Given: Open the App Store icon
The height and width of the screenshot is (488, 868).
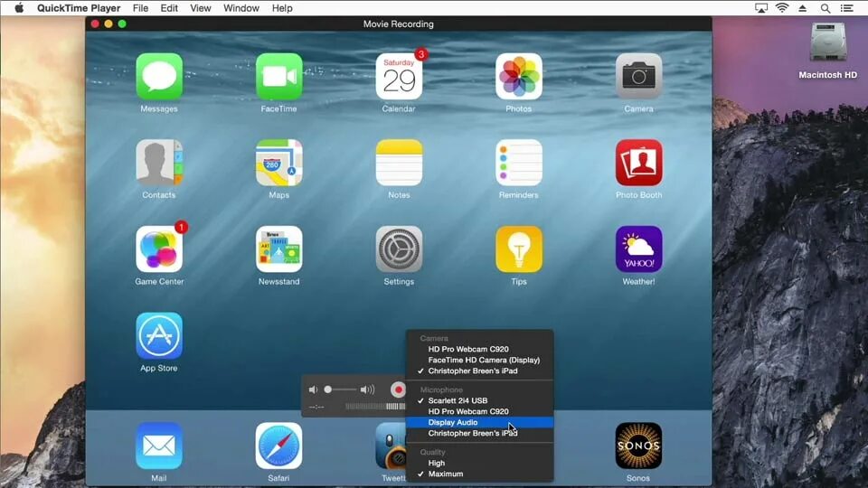Looking at the screenshot, I should tap(159, 335).
